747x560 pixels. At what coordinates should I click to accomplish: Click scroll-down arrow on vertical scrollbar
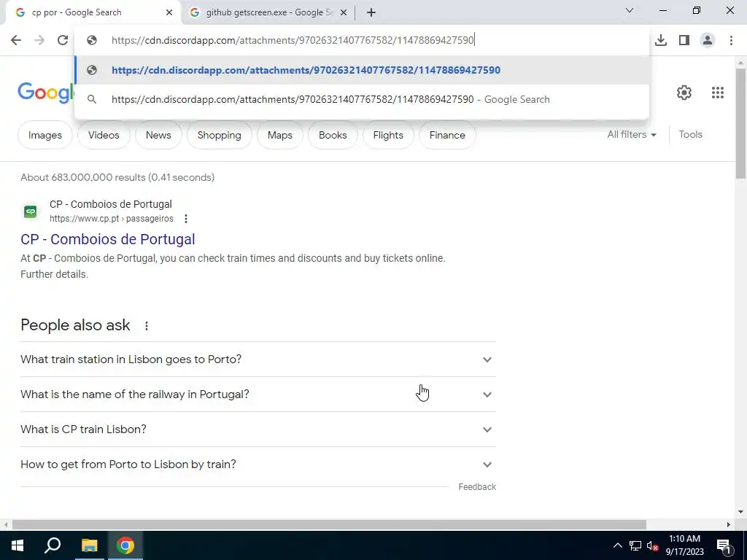pyautogui.click(x=740, y=512)
